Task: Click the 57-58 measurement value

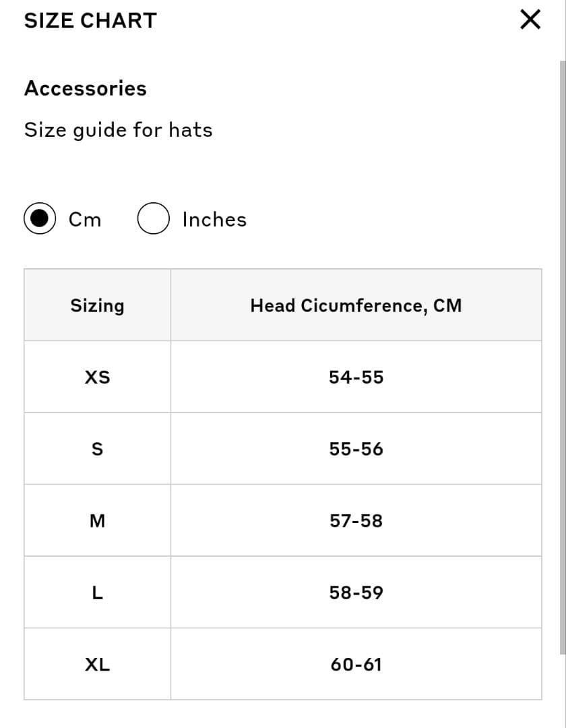Action: pyautogui.click(x=356, y=520)
